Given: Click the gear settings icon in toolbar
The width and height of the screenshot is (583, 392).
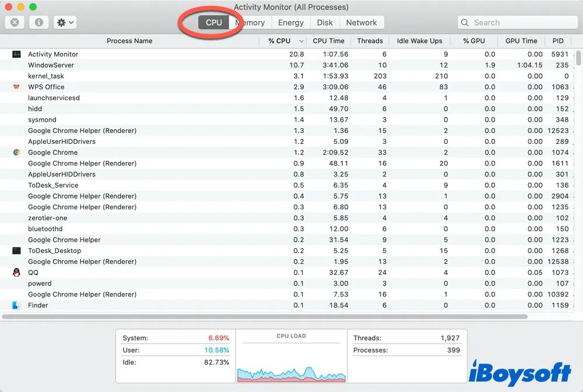Looking at the screenshot, I should click(x=60, y=22).
